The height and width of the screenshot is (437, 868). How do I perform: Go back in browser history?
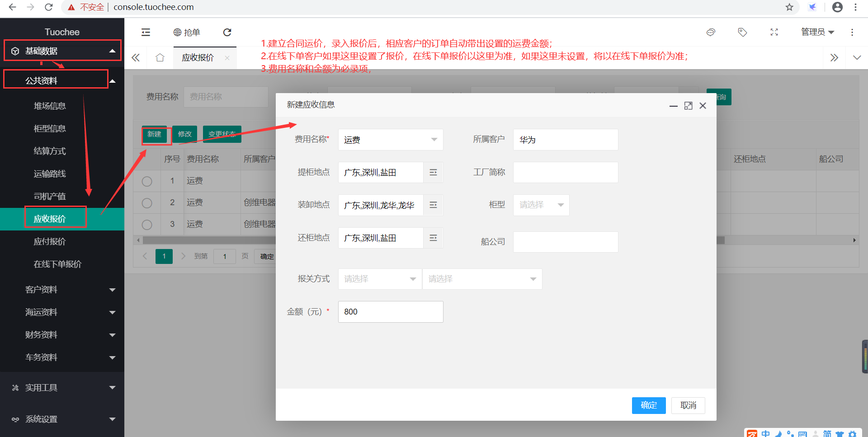click(x=12, y=7)
